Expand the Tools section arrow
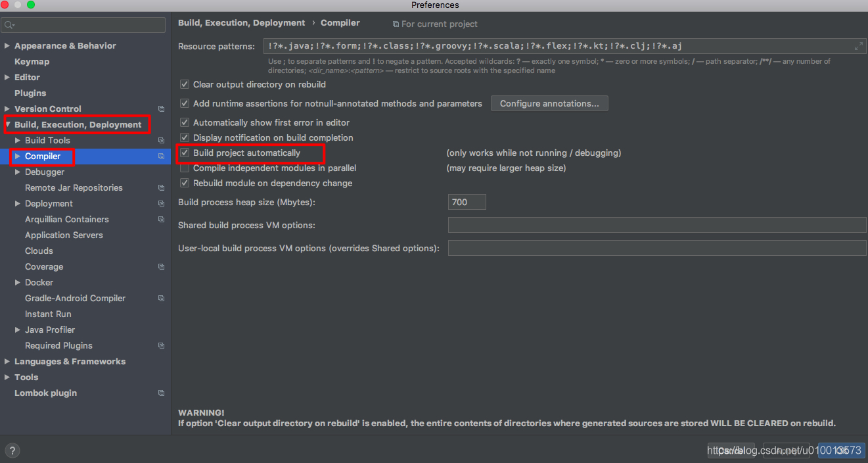Image resolution: width=868 pixels, height=463 pixels. [x=7, y=377]
